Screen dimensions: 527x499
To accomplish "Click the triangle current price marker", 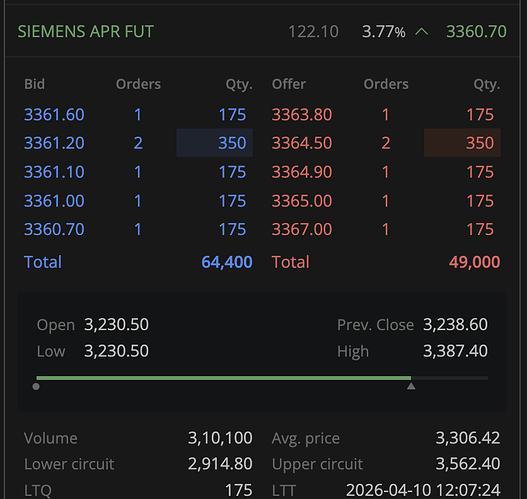I will tap(411, 386).
